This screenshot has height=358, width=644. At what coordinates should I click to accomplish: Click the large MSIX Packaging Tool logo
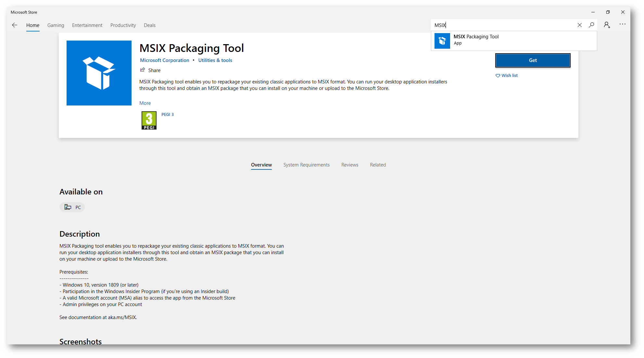pyautogui.click(x=99, y=73)
